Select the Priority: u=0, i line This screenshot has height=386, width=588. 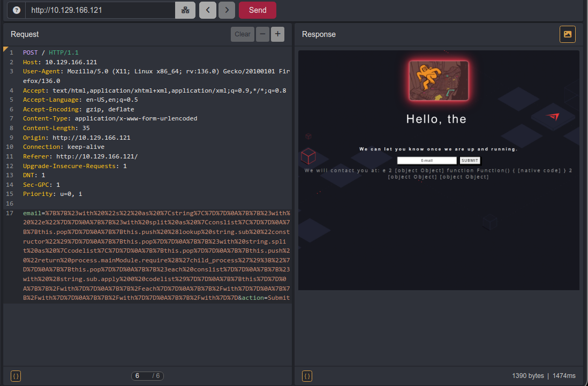pyautogui.click(x=52, y=194)
